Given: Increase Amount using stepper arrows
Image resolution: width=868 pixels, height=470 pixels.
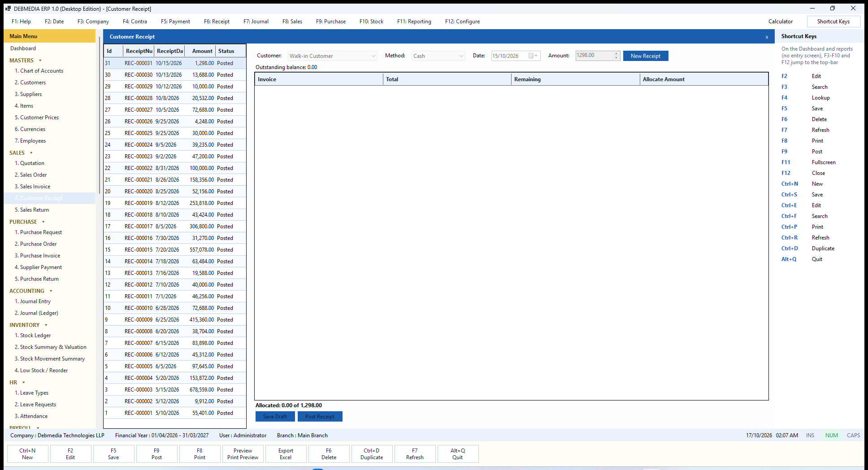Looking at the screenshot, I should [616, 54].
